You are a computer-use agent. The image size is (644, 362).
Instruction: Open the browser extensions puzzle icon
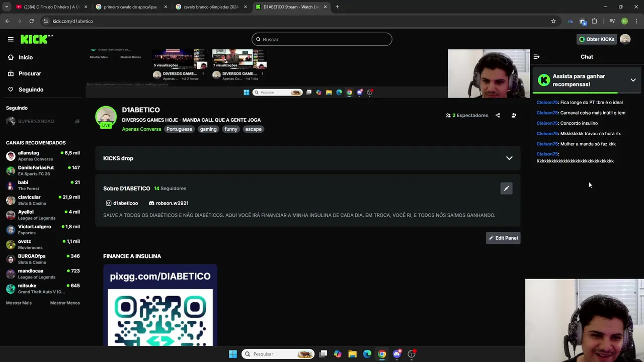[x=595, y=21]
